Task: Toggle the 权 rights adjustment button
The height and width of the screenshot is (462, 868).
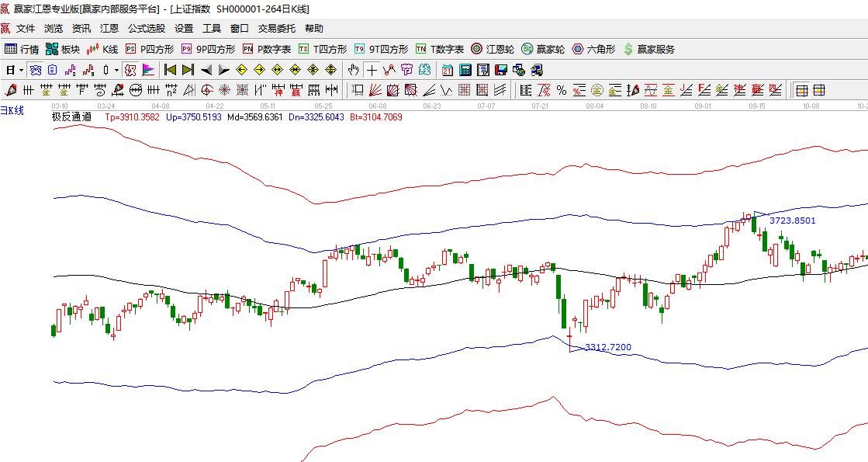Action: click(130, 70)
